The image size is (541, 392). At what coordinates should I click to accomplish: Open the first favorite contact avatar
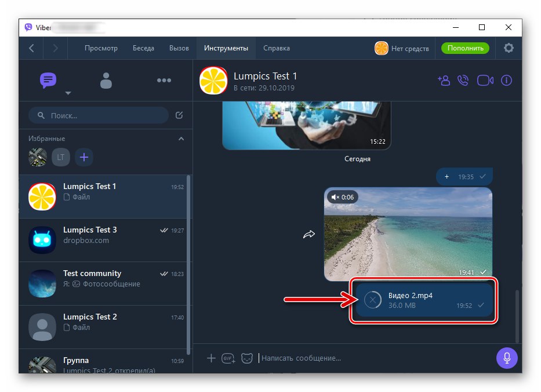coord(38,157)
